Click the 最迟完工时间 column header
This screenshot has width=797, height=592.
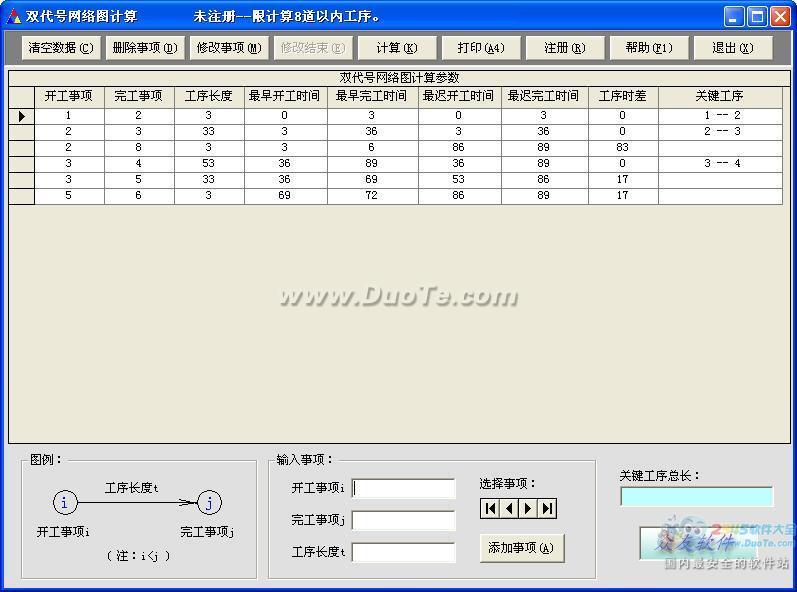tap(544, 96)
